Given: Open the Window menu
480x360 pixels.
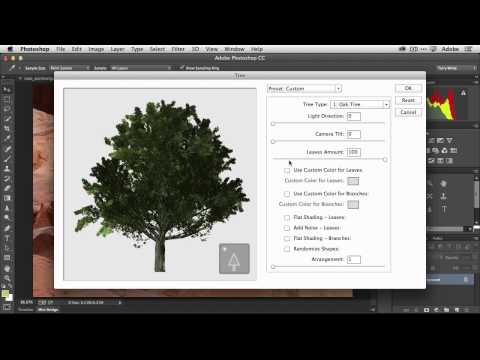Looking at the screenshot, I should pyautogui.click(x=234, y=49).
